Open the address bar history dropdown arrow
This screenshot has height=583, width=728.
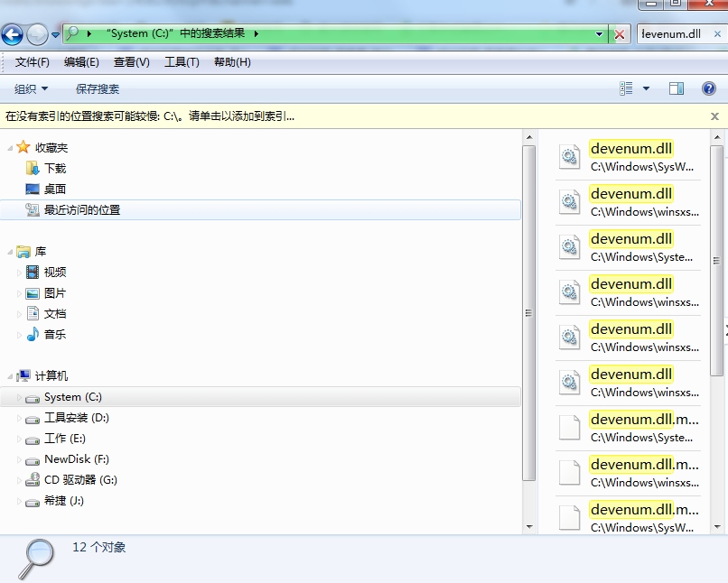click(x=599, y=34)
